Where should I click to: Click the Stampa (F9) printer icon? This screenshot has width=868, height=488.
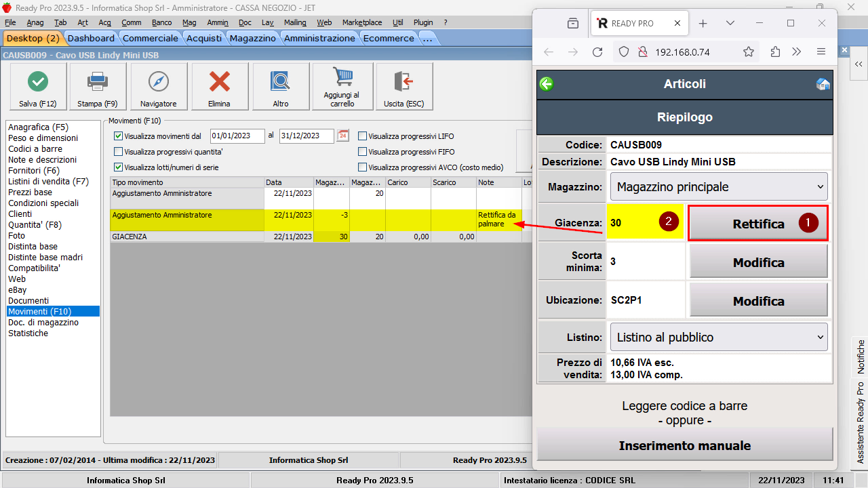(98, 82)
